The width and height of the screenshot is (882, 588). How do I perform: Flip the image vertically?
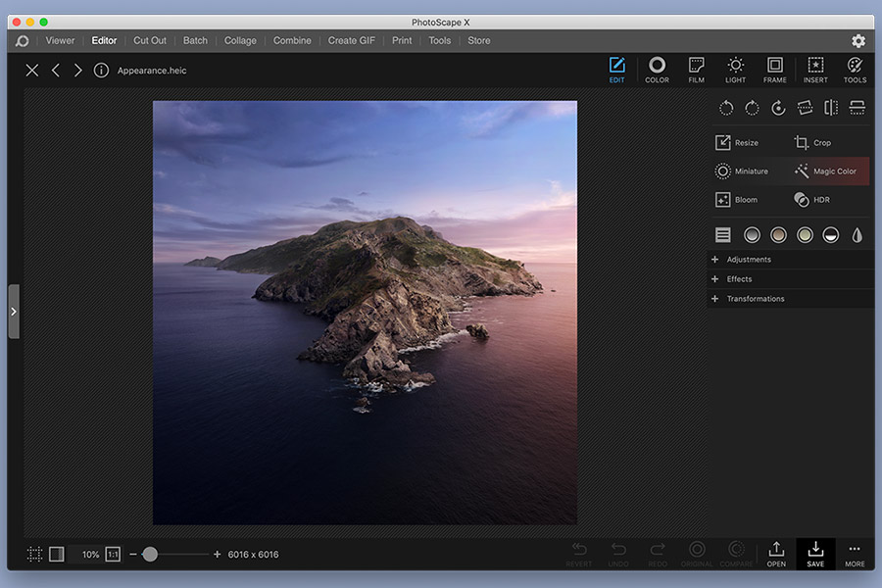coord(857,108)
